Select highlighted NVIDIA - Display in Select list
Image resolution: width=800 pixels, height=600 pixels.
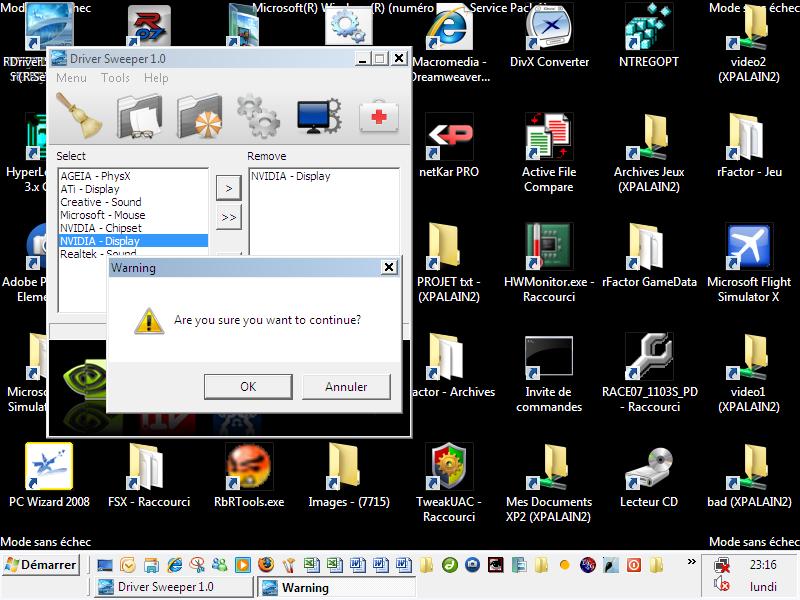[x=134, y=241]
